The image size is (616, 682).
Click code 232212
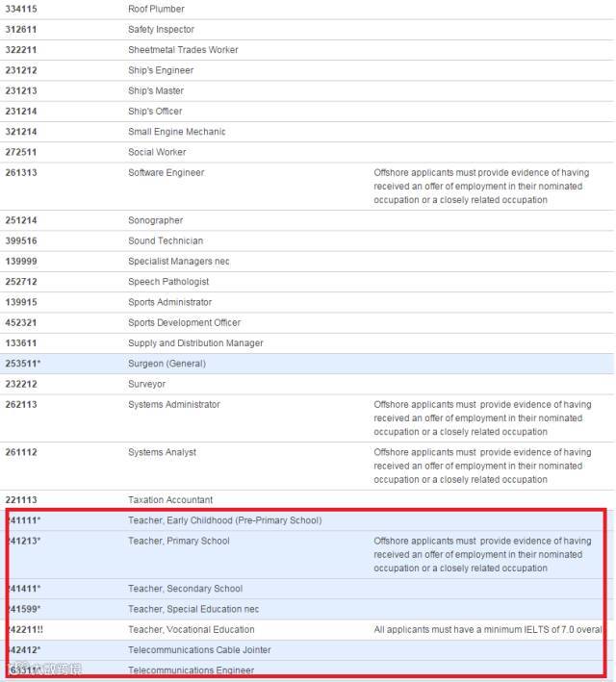coord(21,384)
